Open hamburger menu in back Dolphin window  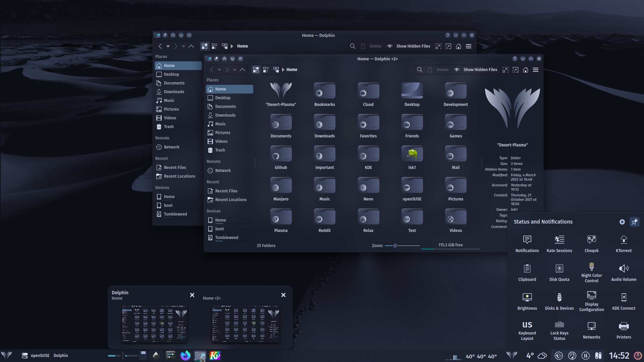coord(469,46)
